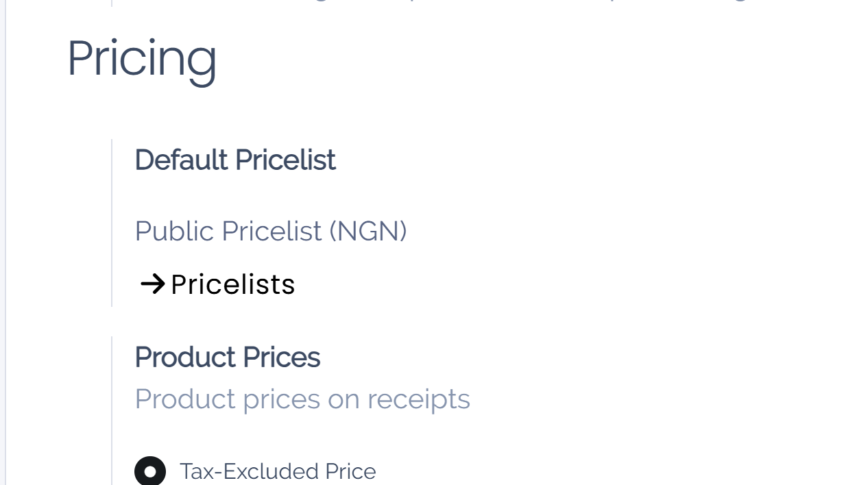Select the Tax-Excluded Price radio button
868x485 pixels.
(x=150, y=471)
